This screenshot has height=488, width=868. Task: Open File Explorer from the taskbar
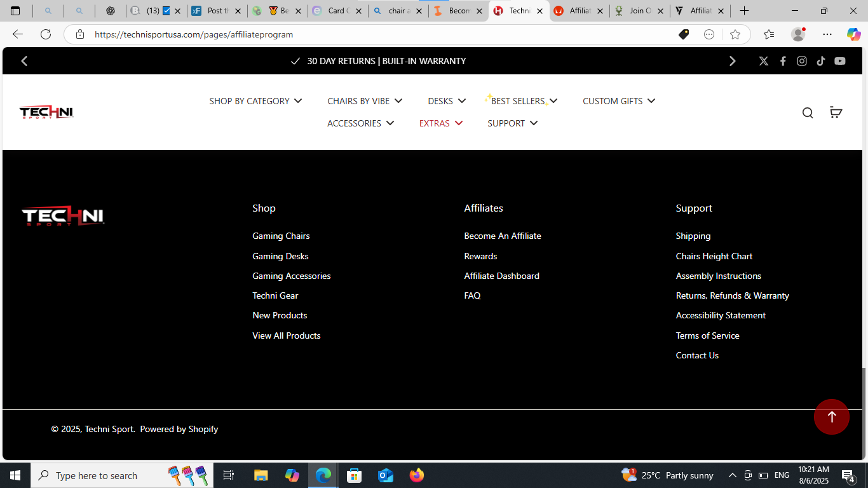(261, 475)
